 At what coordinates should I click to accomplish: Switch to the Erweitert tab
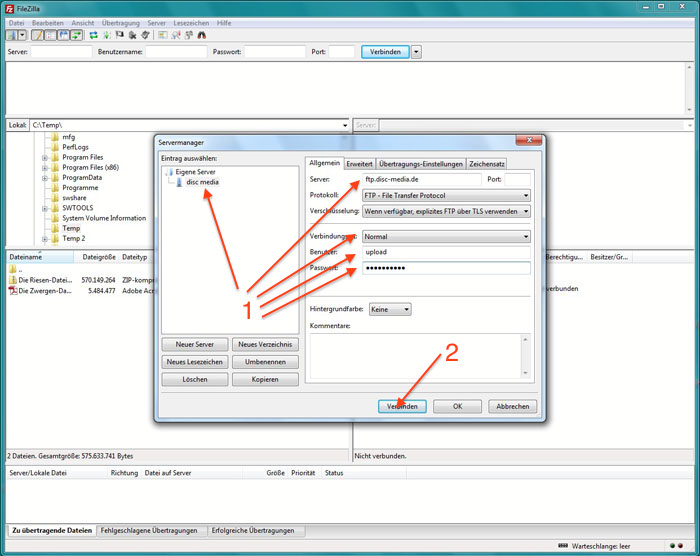(359, 164)
